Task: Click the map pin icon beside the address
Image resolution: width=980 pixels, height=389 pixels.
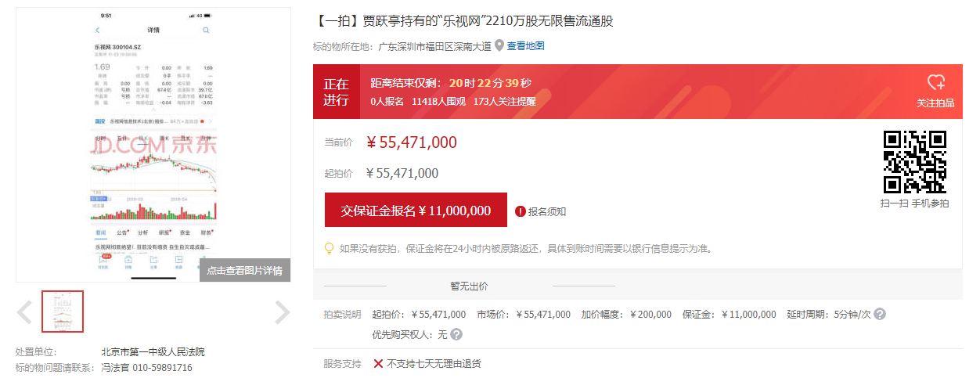Action: pos(499,46)
